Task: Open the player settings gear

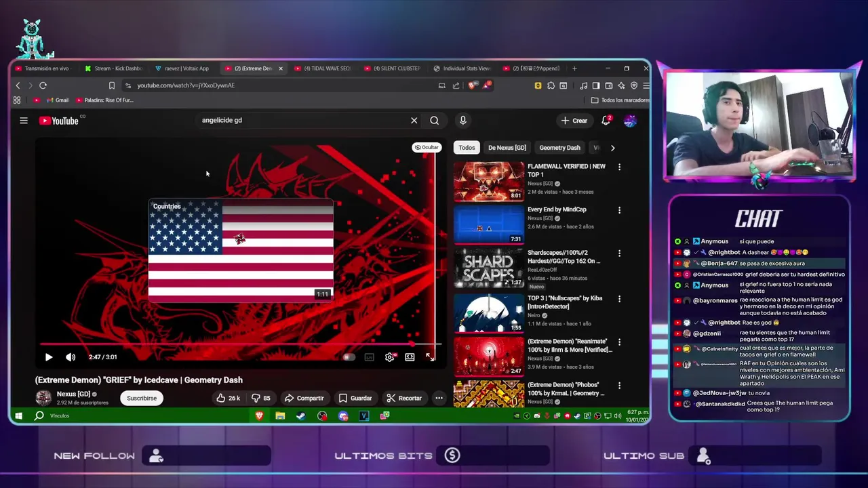Action: pyautogui.click(x=389, y=357)
